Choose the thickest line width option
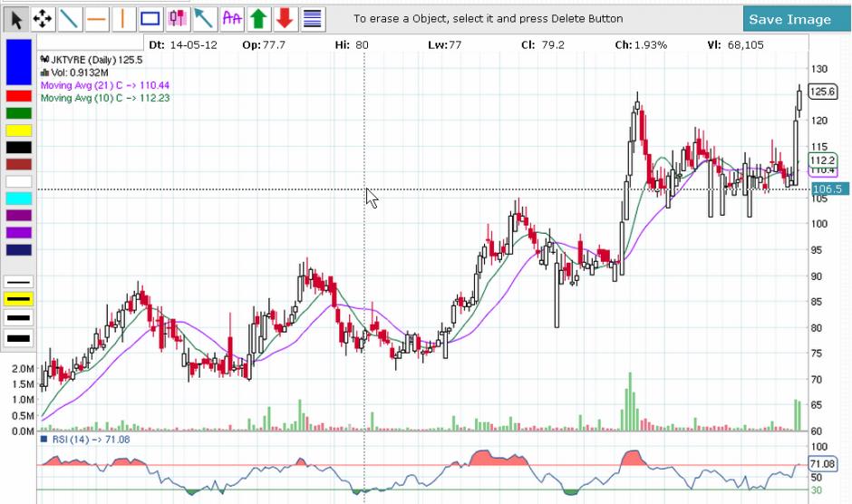 click(18, 338)
